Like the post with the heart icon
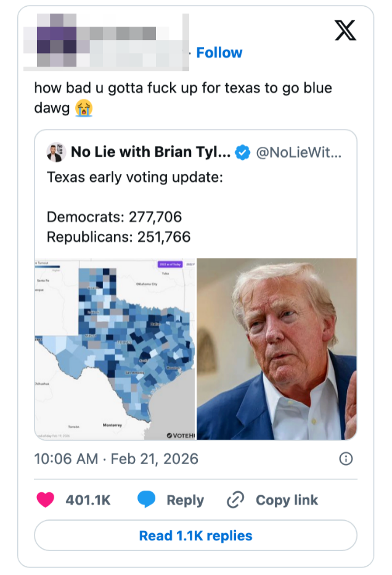This screenshot has width=392, height=575. click(x=46, y=500)
